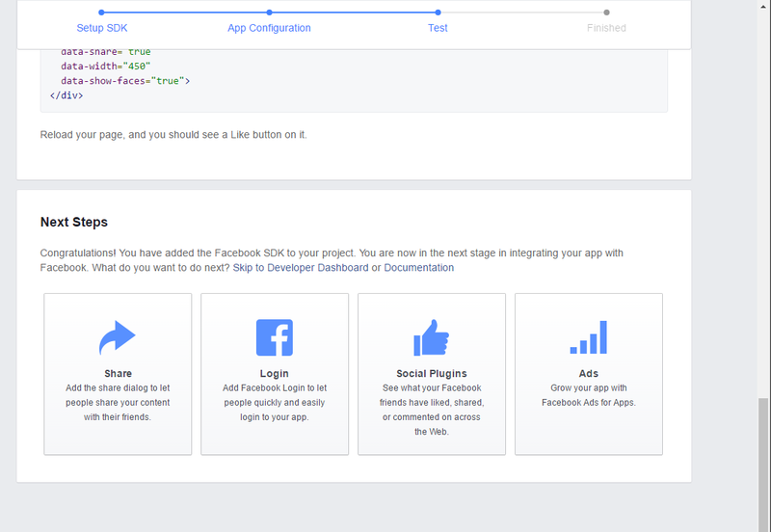Open the Documentation link
This screenshot has width=771, height=532.
coord(419,268)
